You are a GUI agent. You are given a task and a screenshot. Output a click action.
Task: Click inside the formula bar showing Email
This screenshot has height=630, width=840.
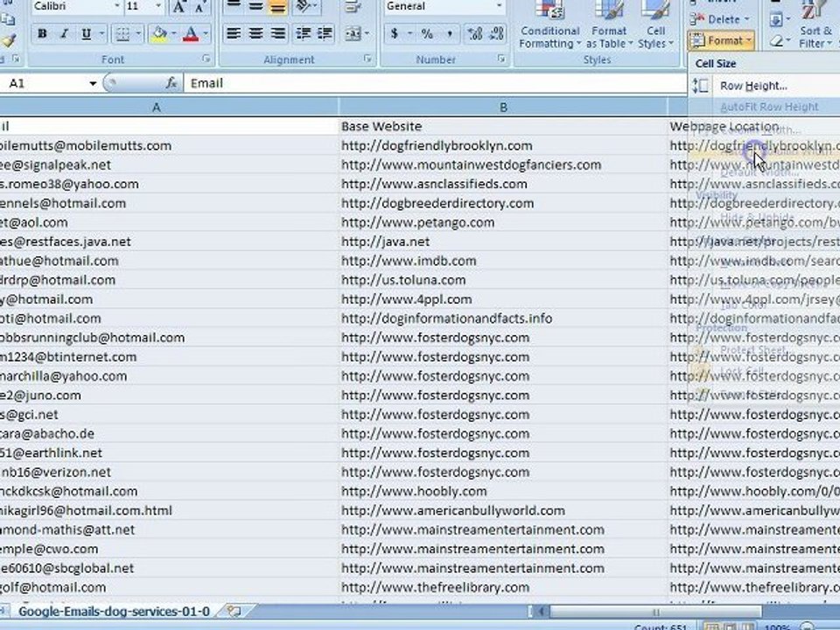(x=435, y=83)
